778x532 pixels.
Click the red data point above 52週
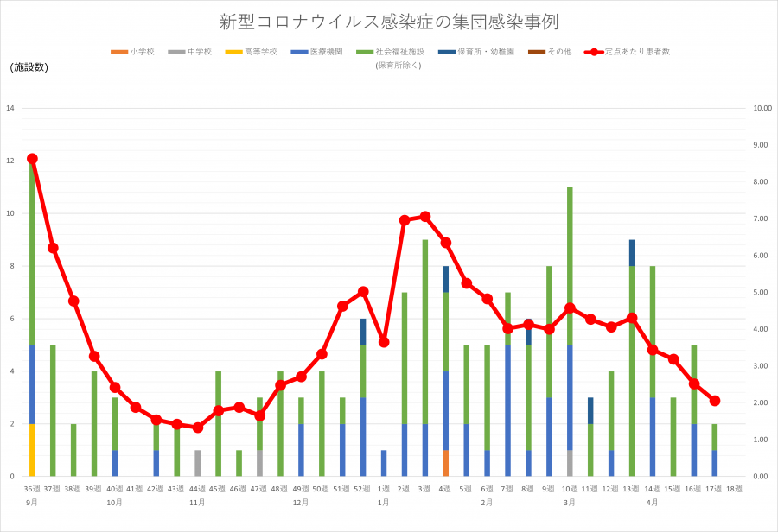click(x=363, y=292)
